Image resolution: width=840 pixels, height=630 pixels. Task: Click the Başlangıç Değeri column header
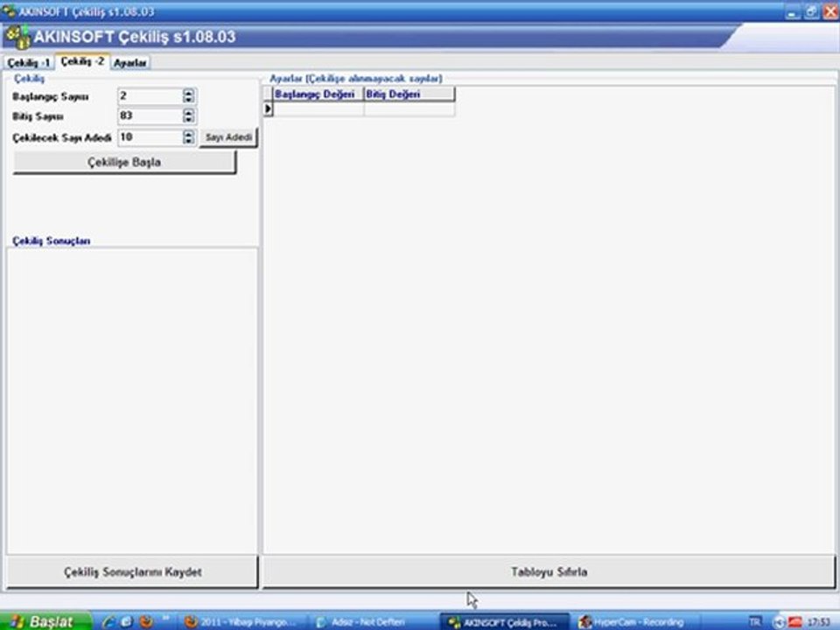318,94
